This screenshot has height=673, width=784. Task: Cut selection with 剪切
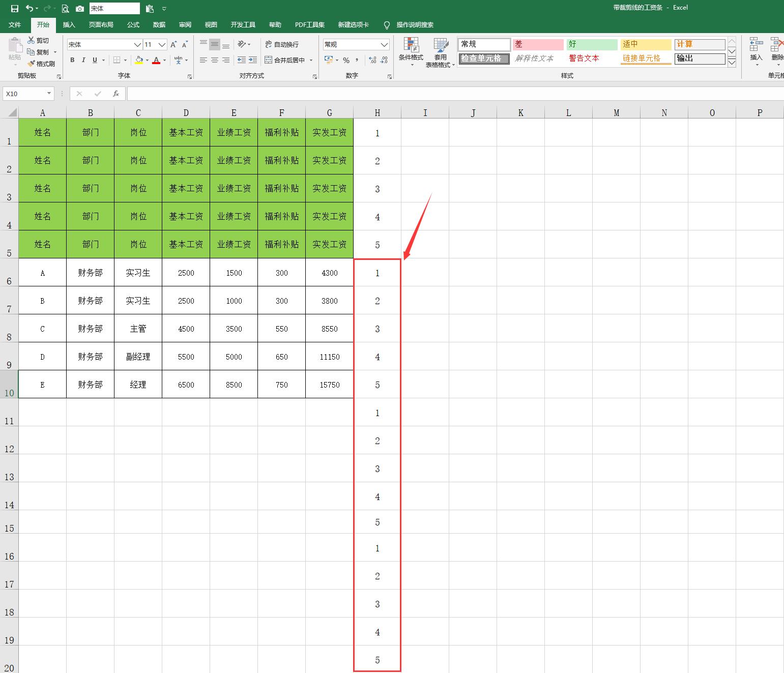click(x=39, y=40)
